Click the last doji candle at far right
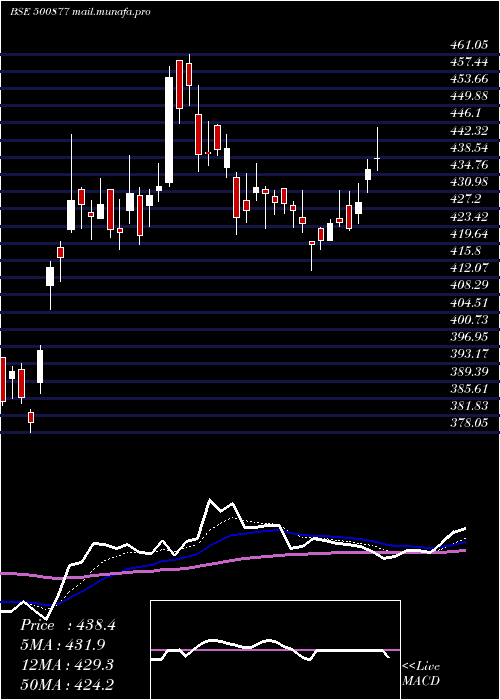 pos(377,158)
